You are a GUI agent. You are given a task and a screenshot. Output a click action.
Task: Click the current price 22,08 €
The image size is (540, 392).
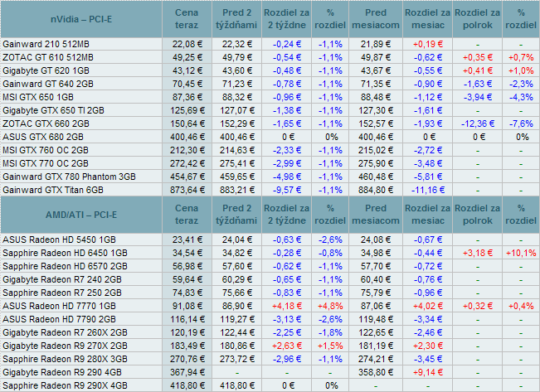point(187,45)
